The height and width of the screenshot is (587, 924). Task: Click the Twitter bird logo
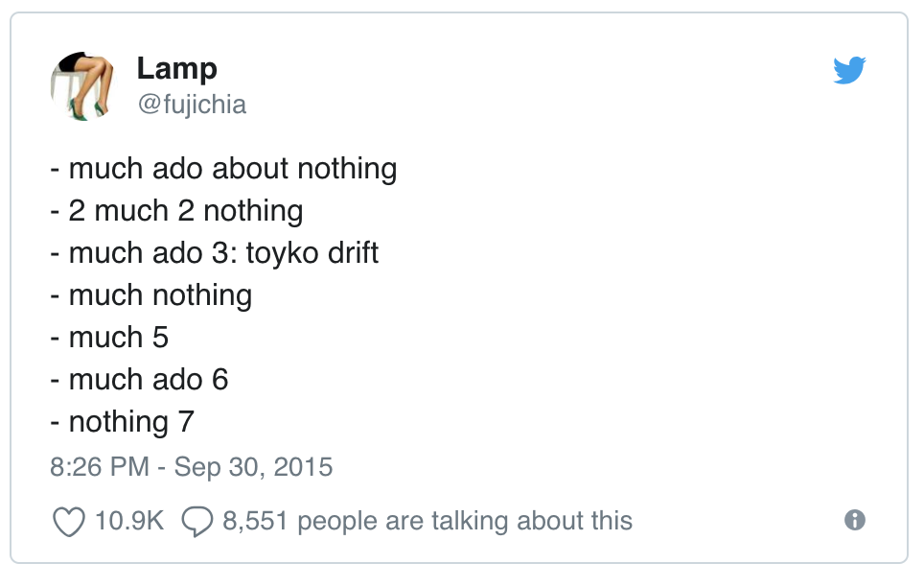849,70
